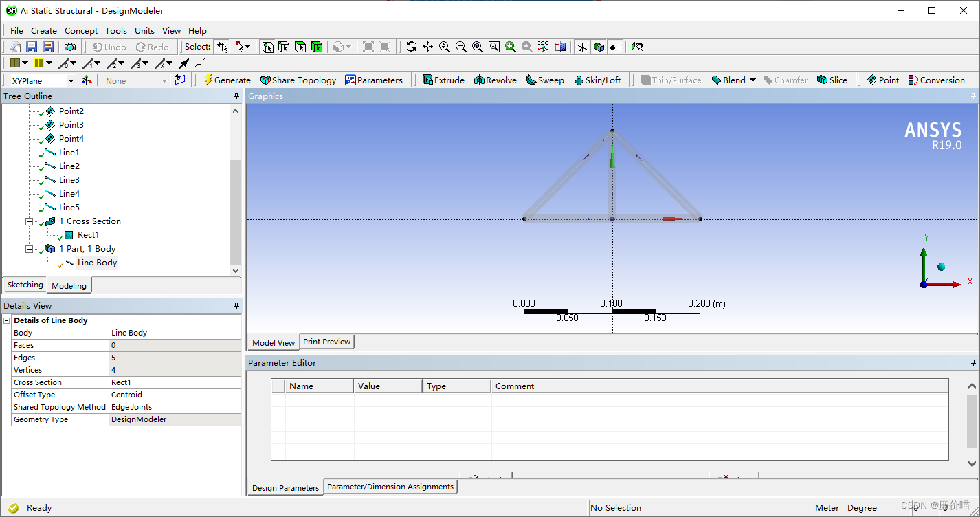Viewport: 980px width, 517px height.
Task: Open the File menu
Action: click(x=16, y=30)
